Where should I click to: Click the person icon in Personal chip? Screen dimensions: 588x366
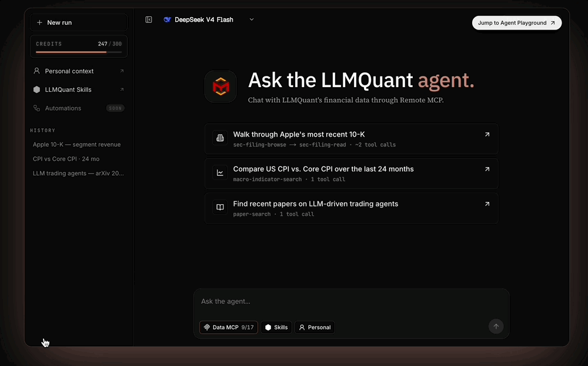(302, 327)
